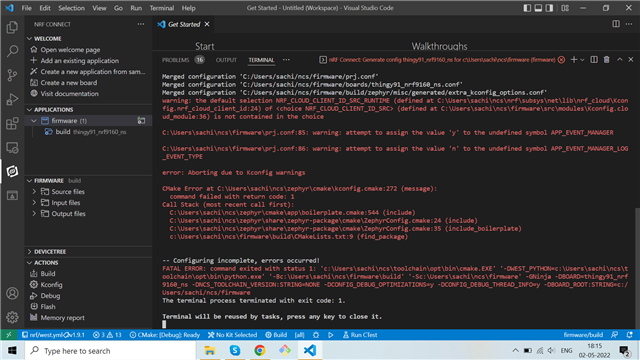Click Open welcome page link
Image resolution: width=640 pixels, height=360 pixels.
(x=70, y=49)
